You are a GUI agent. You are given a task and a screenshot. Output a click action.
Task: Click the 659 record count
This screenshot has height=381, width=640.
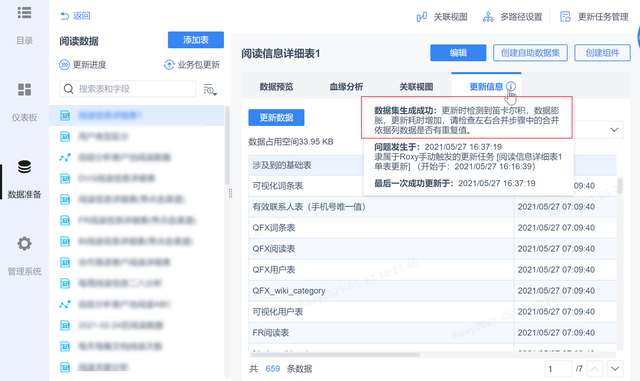[x=273, y=369]
